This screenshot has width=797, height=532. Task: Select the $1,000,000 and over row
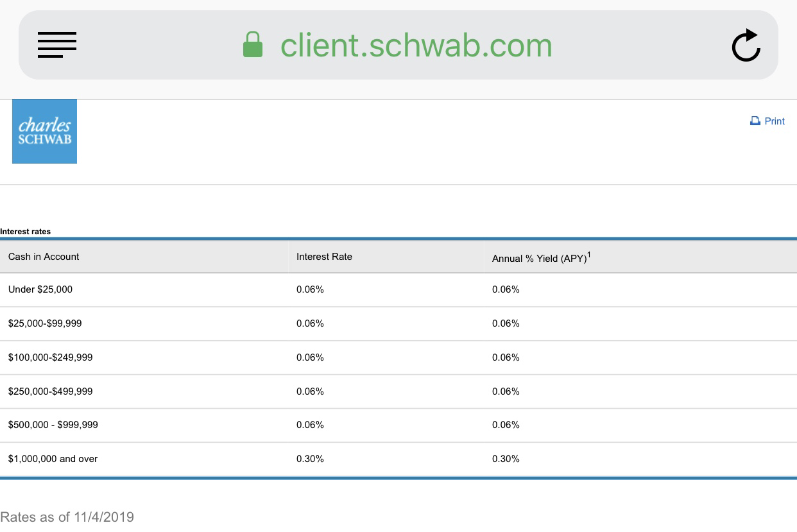coord(398,459)
